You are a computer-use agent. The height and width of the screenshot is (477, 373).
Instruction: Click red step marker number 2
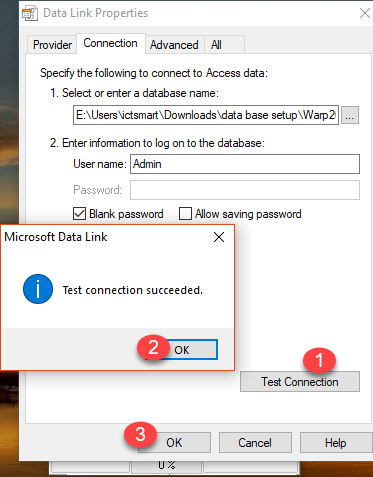153,347
